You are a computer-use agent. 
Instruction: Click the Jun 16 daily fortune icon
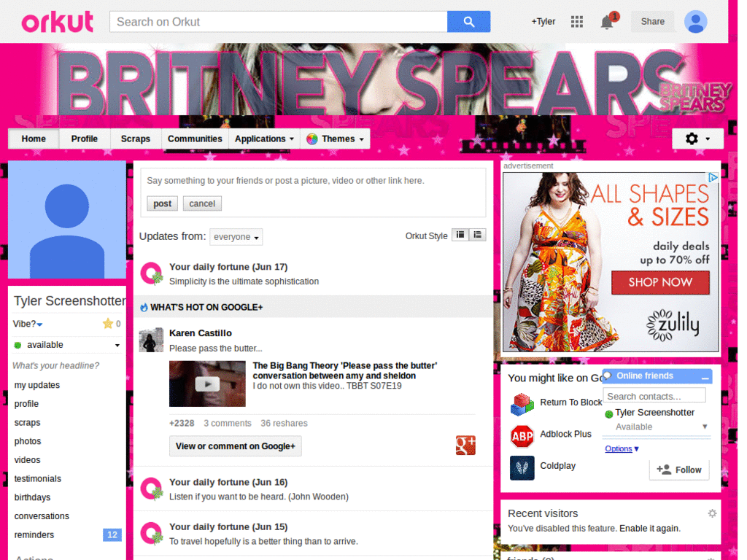(152, 489)
